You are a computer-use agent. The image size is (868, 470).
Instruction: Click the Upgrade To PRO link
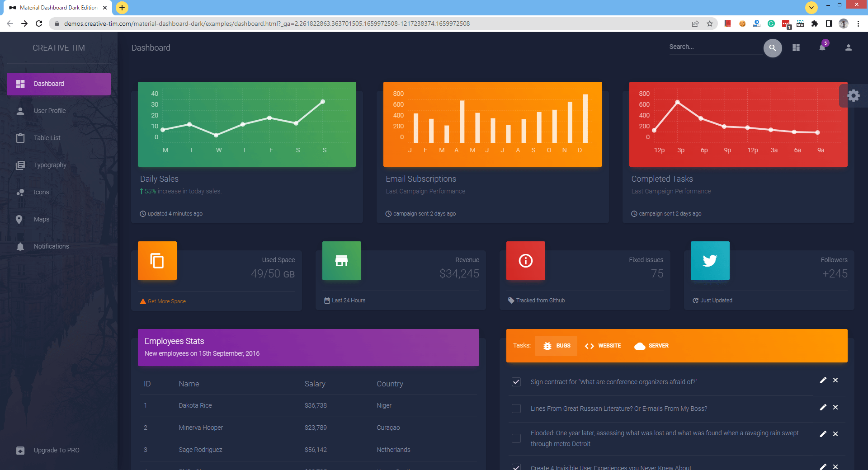(56, 450)
